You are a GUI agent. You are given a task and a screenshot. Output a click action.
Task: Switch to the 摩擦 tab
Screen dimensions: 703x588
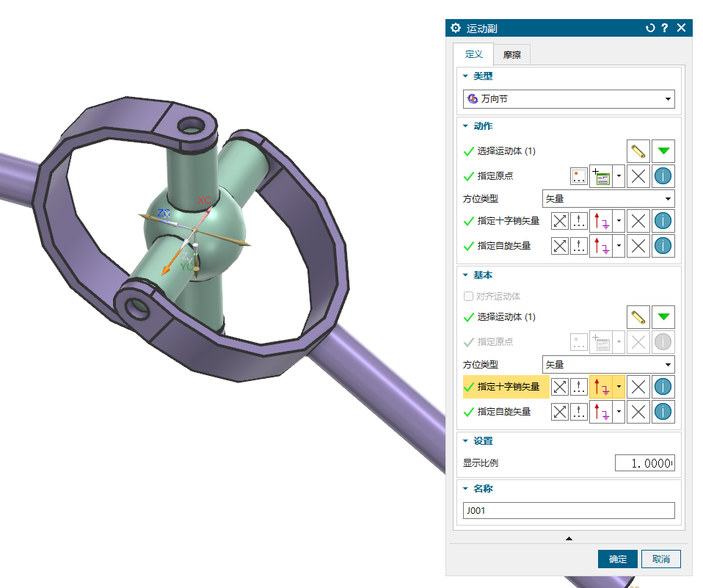click(511, 55)
